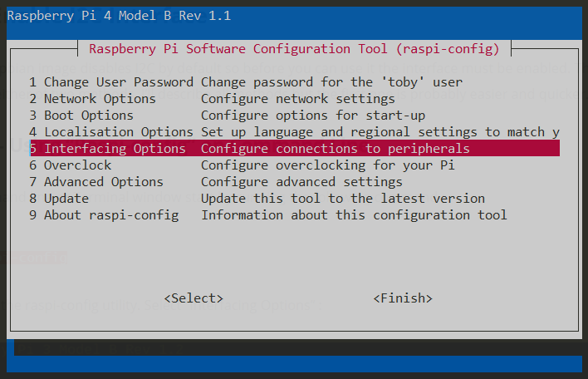
Task: Select the Change User Password menu entry
Action: tap(111, 82)
